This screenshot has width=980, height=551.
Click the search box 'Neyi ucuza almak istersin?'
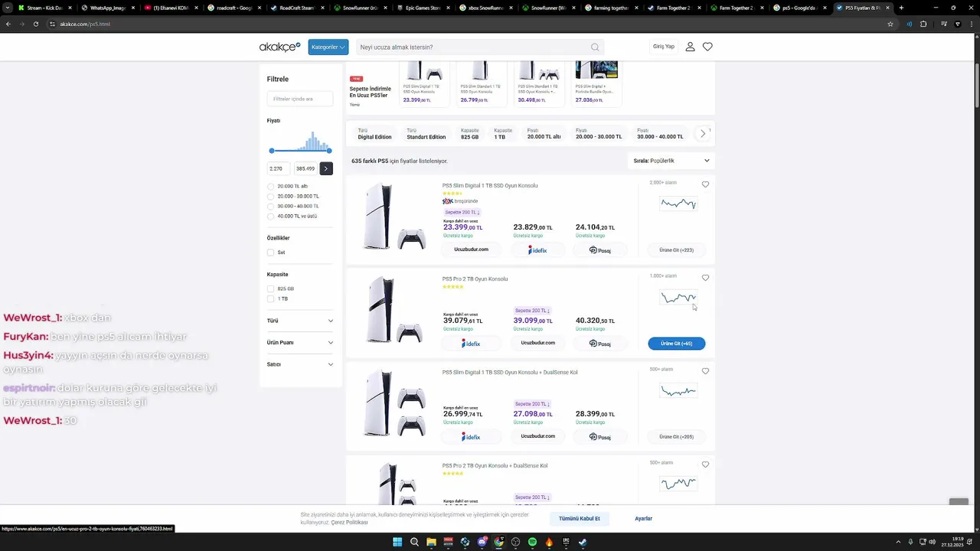coord(475,47)
